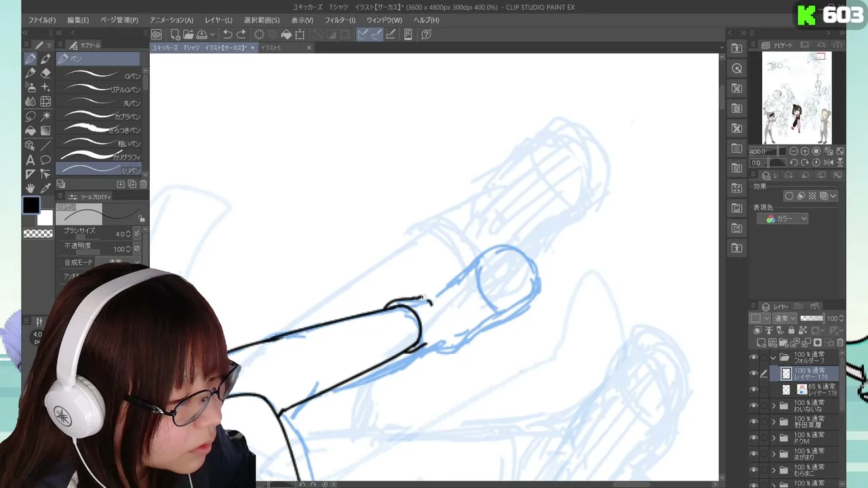Viewport: 868px width, 488px height.
Task: Collapse the フォルダー 7 folder
Action: 774,357
